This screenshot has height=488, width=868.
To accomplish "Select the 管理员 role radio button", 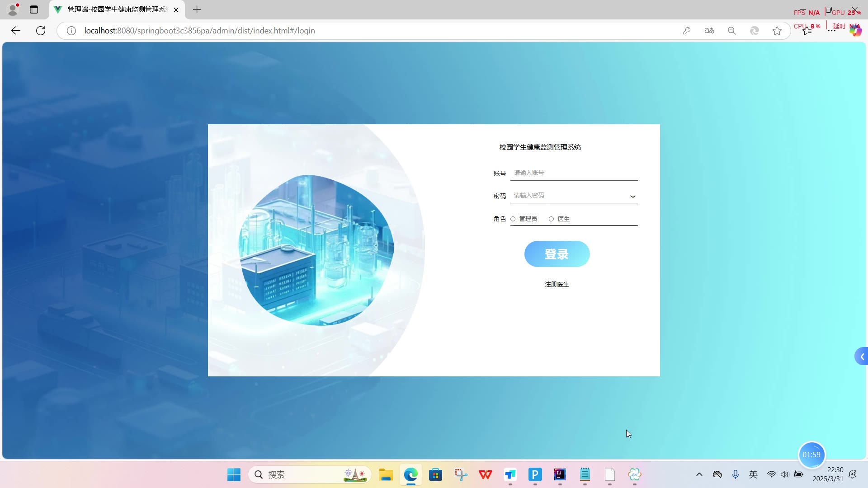I will coord(513,219).
